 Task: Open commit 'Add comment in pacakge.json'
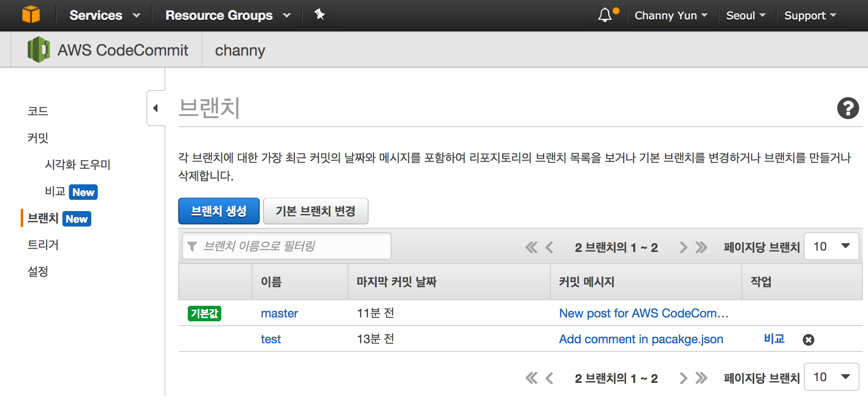[641, 339]
